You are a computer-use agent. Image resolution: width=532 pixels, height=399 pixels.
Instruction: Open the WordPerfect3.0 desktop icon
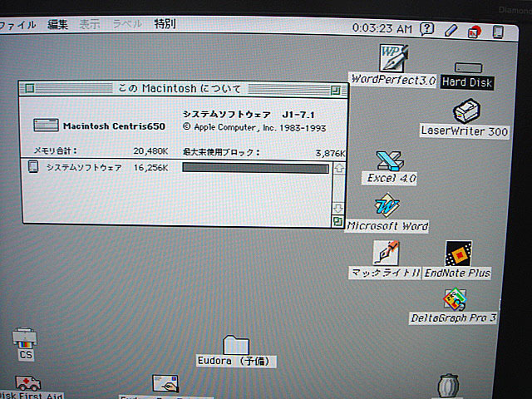pos(393,58)
